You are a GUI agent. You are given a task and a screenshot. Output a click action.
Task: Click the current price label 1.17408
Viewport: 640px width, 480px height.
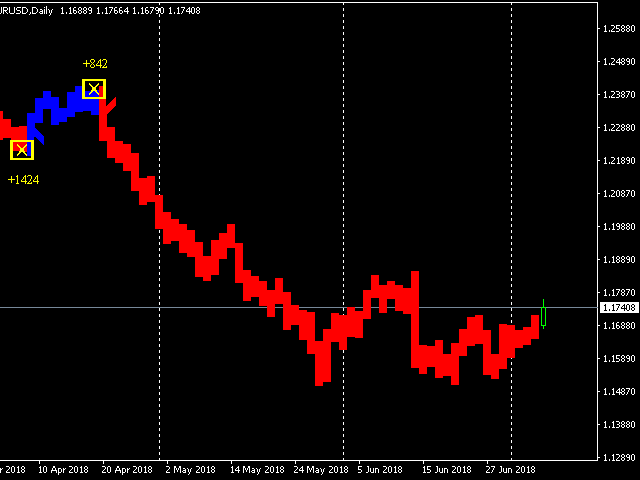pos(619,307)
